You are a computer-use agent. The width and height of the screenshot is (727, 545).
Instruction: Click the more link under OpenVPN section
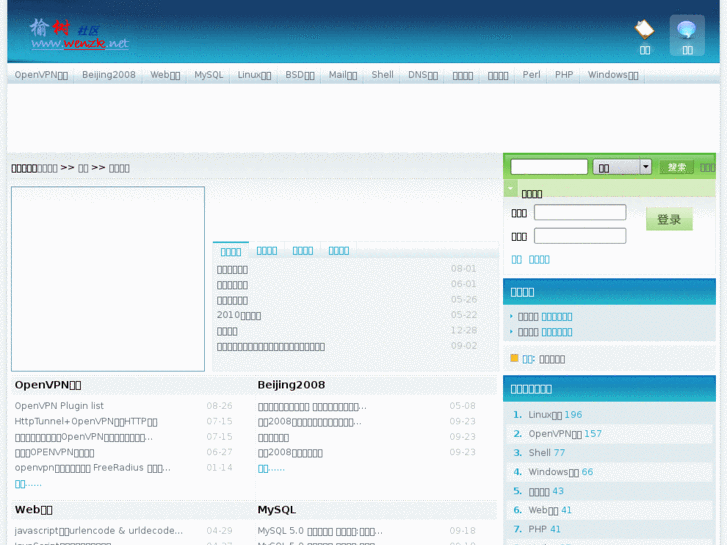coord(28,484)
